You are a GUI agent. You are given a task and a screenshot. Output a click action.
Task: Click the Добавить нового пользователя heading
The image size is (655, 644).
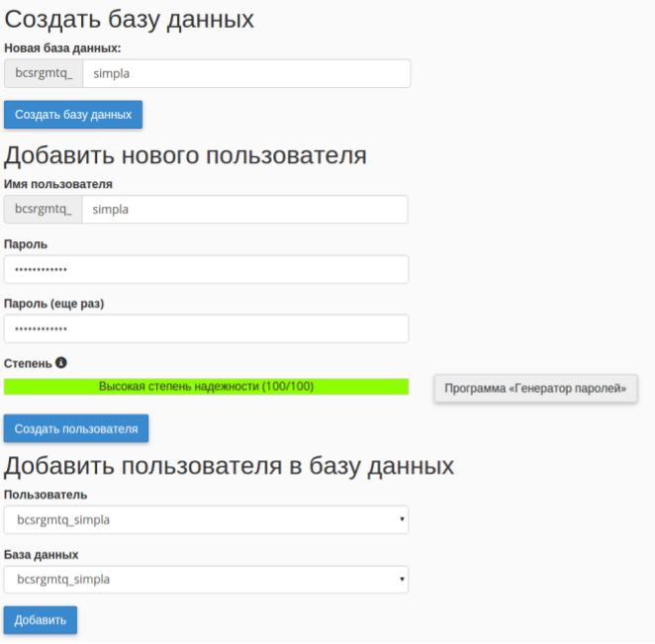[185, 155]
